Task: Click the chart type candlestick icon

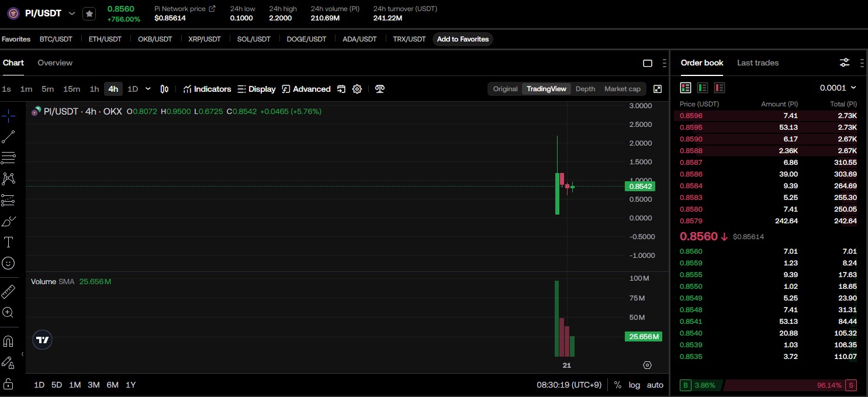Action: coord(165,89)
